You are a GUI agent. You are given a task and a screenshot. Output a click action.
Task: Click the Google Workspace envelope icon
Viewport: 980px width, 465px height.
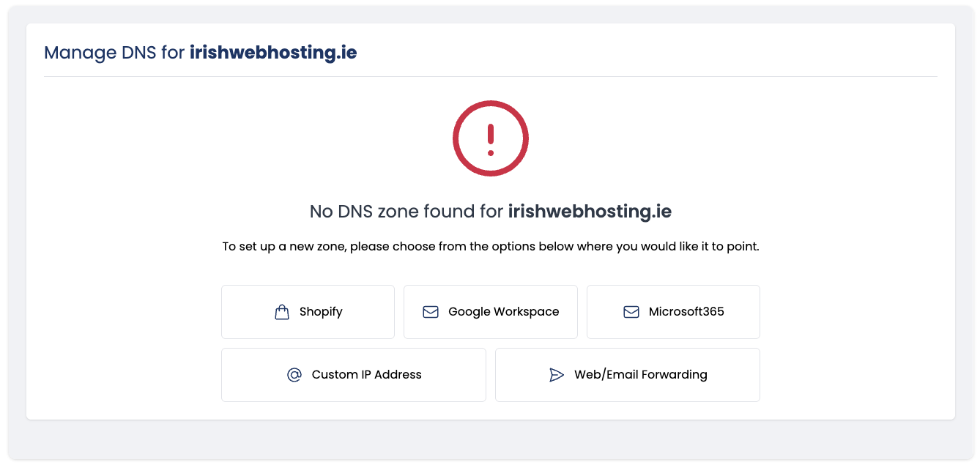click(x=431, y=312)
